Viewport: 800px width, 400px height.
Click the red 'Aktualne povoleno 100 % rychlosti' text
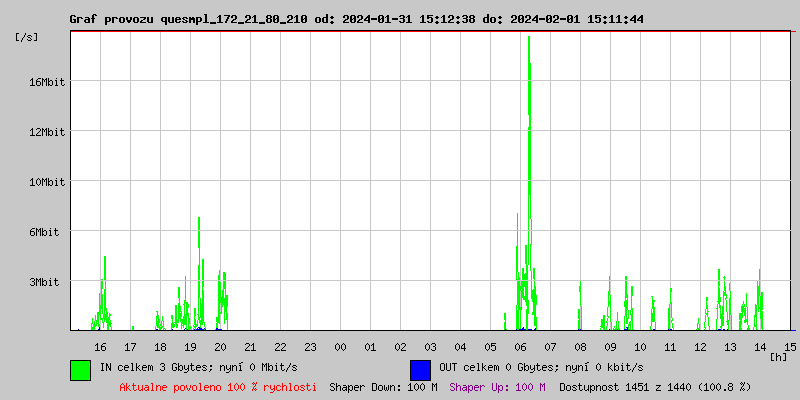(x=218, y=386)
